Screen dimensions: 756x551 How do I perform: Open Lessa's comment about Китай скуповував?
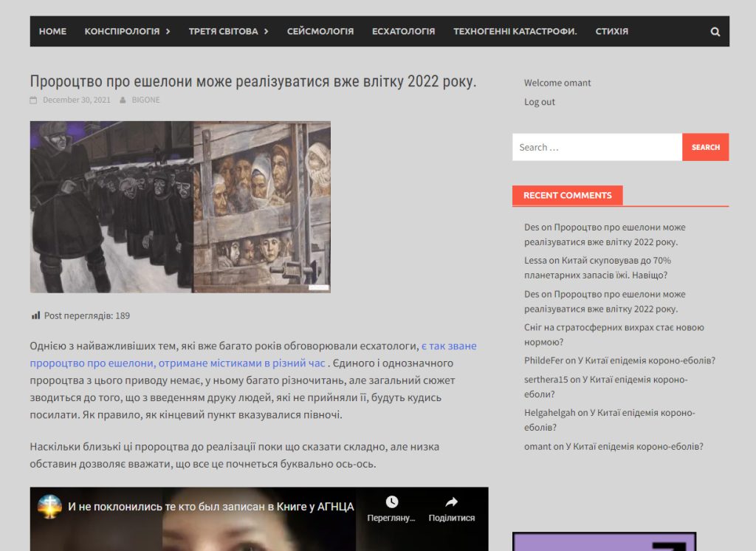[597, 268]
